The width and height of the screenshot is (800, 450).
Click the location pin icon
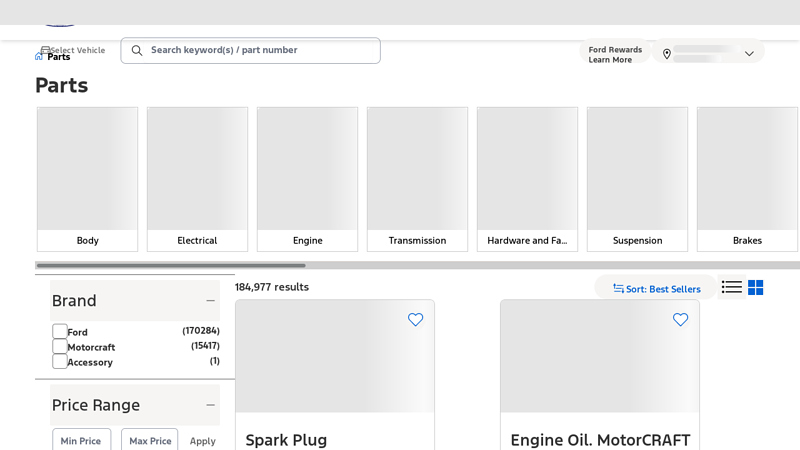[666, 54]
